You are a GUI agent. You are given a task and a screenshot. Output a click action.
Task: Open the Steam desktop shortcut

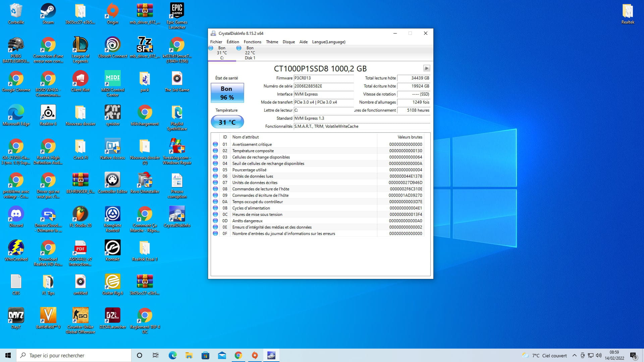click(48, 14)
